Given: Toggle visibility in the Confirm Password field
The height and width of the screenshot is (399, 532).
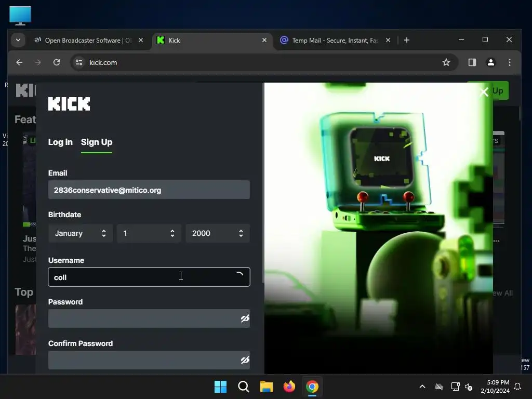Looking at the screenshot, I should click(245, 361).
